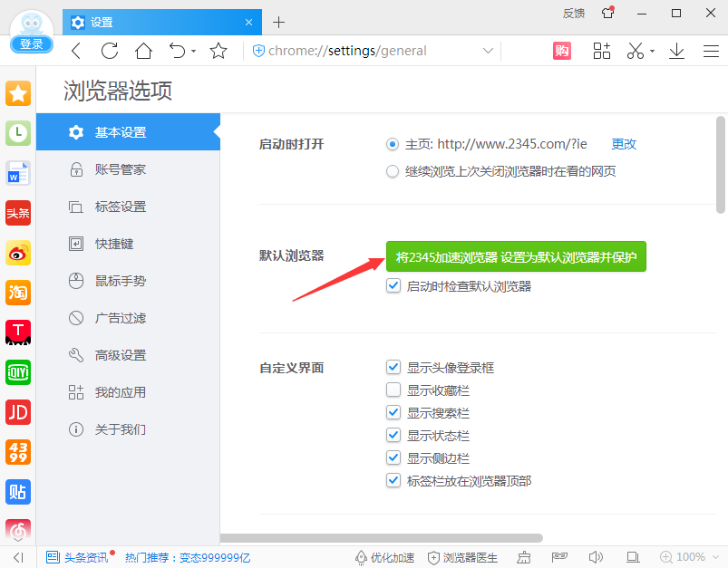Open 标签设置 settings section
This screenshot has height=568, width=728.
pos(128,207)
